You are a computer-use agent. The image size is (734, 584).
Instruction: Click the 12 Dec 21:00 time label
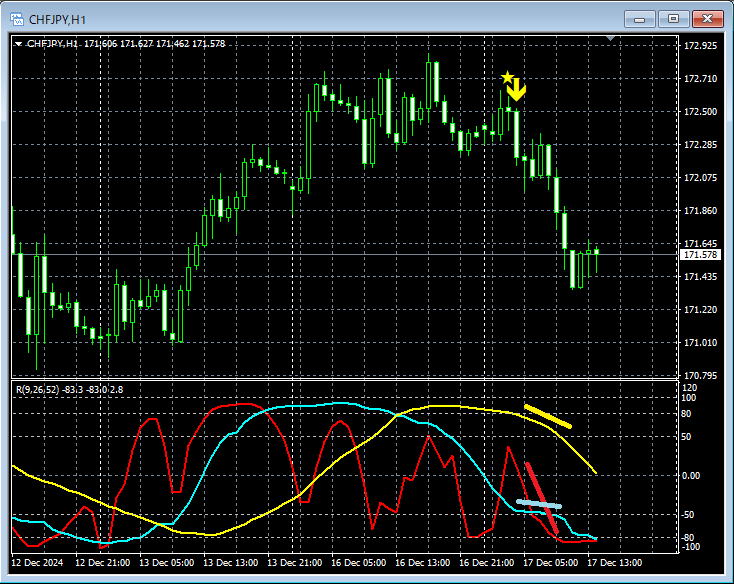(x=103, y=562)
